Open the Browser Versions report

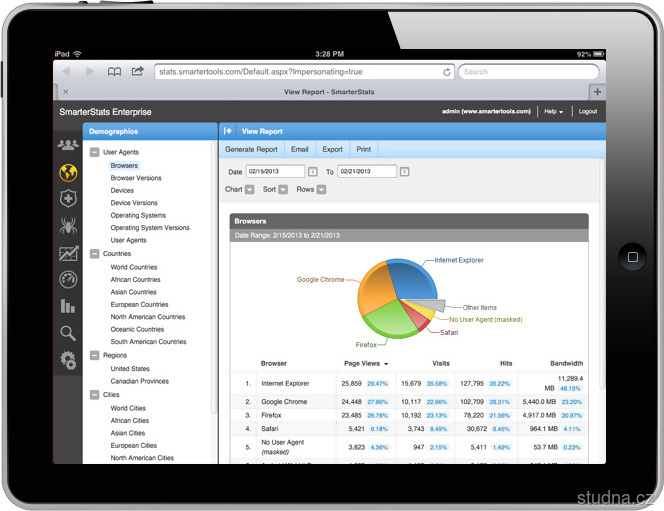point(136,178)
